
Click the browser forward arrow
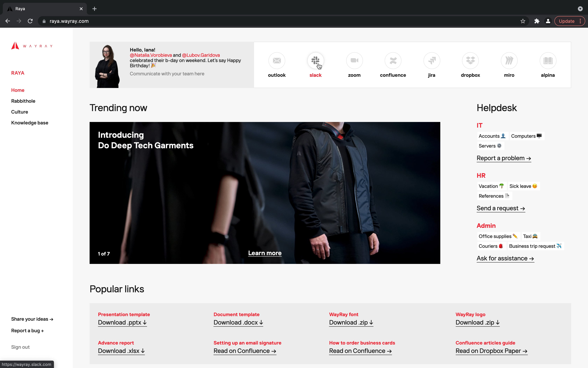[x=19, y=21]
